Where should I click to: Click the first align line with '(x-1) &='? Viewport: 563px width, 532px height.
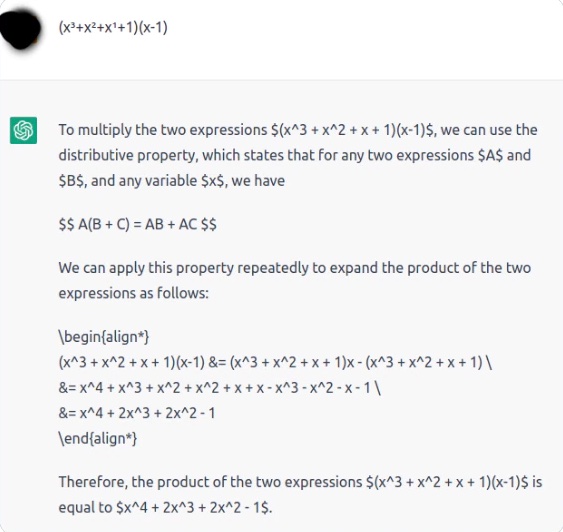[275, 363]
